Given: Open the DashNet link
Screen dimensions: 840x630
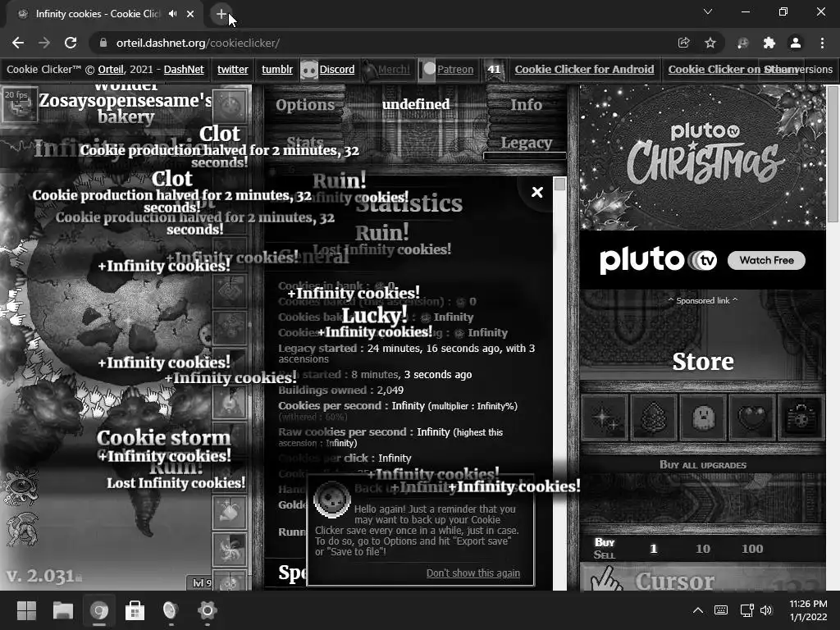Looking at the screenshot, I should pos(184,69).
